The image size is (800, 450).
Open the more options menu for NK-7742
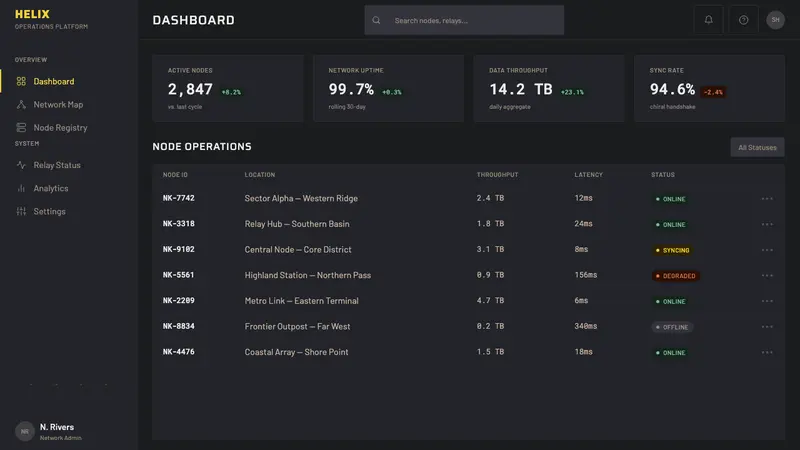point(767,198)
